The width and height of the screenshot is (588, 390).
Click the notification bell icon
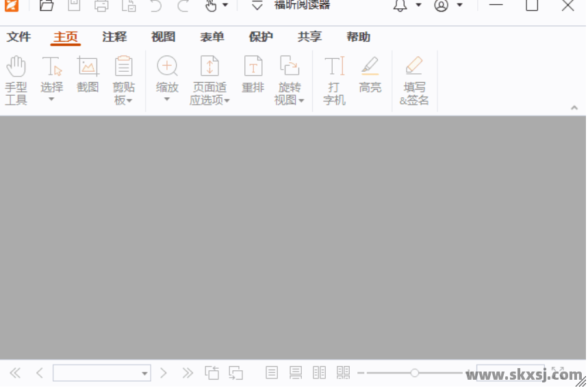pyautogui.click(x=400, y=6)
